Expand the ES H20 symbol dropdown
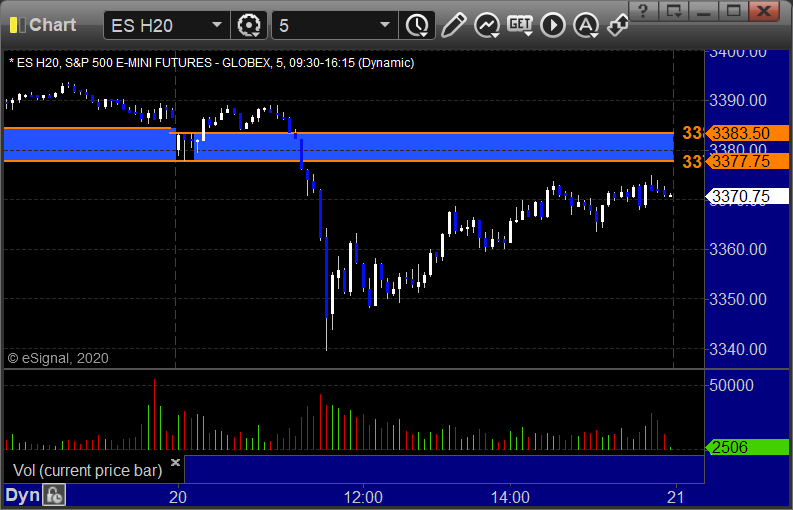This screenshot has height=510, width=793. click(x=217, y=25)
